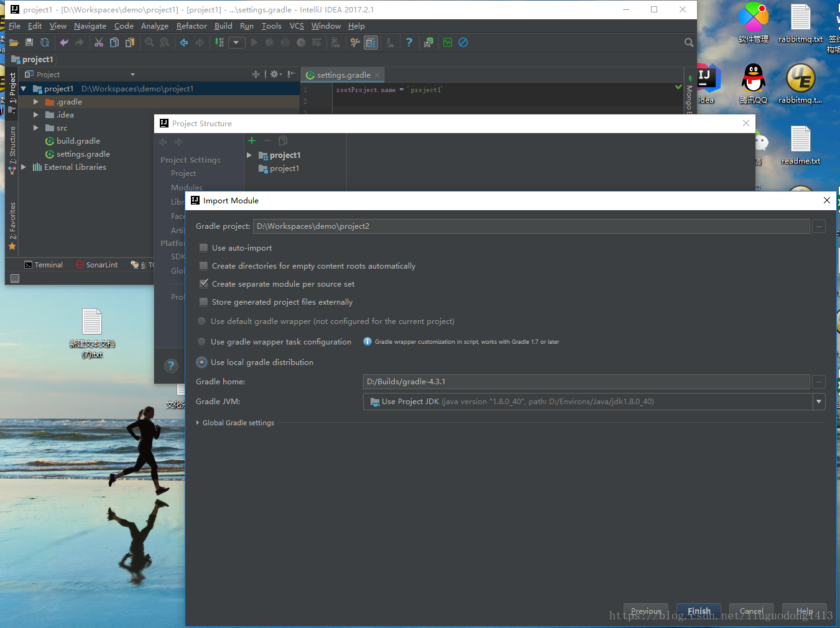Click the Gradle project path field

click(532, 226)
